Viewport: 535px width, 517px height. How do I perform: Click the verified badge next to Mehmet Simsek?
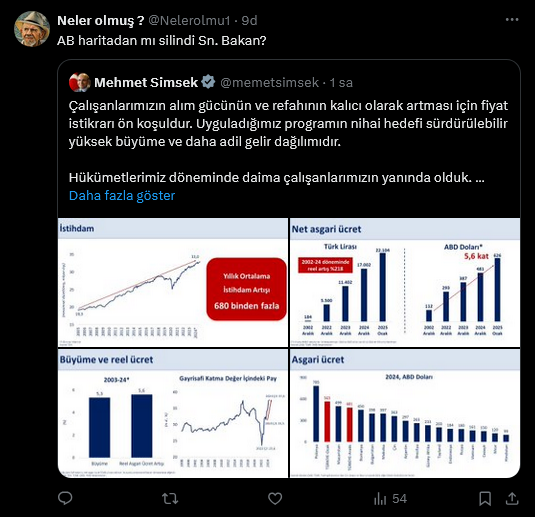208,82
